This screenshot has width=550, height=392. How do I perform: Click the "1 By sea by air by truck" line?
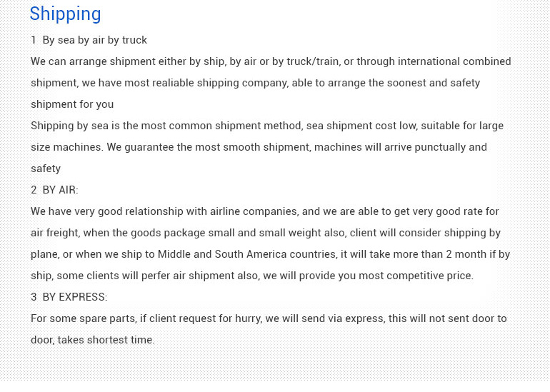tap(89, 40)
